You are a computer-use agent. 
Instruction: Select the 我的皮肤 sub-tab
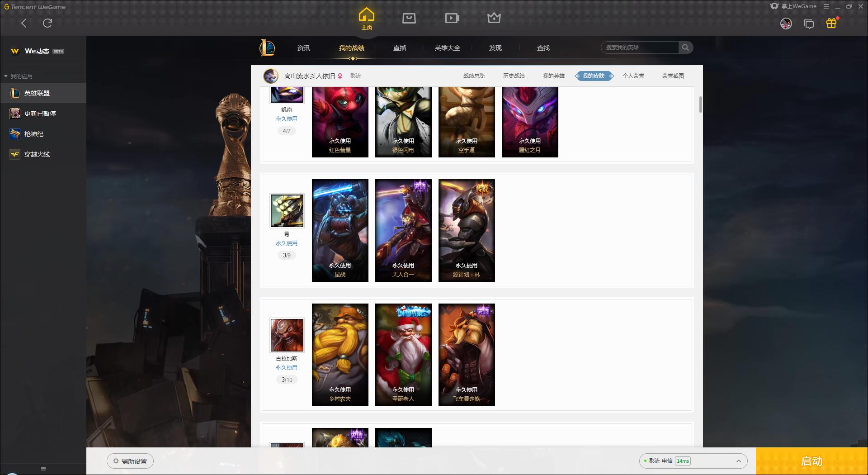[594, 76]
